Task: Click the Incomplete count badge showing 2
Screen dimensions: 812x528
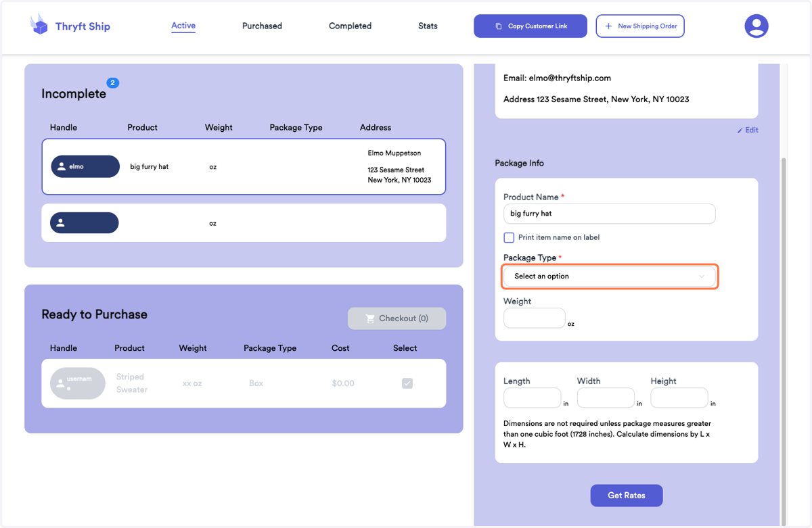Action: point(113,82)
